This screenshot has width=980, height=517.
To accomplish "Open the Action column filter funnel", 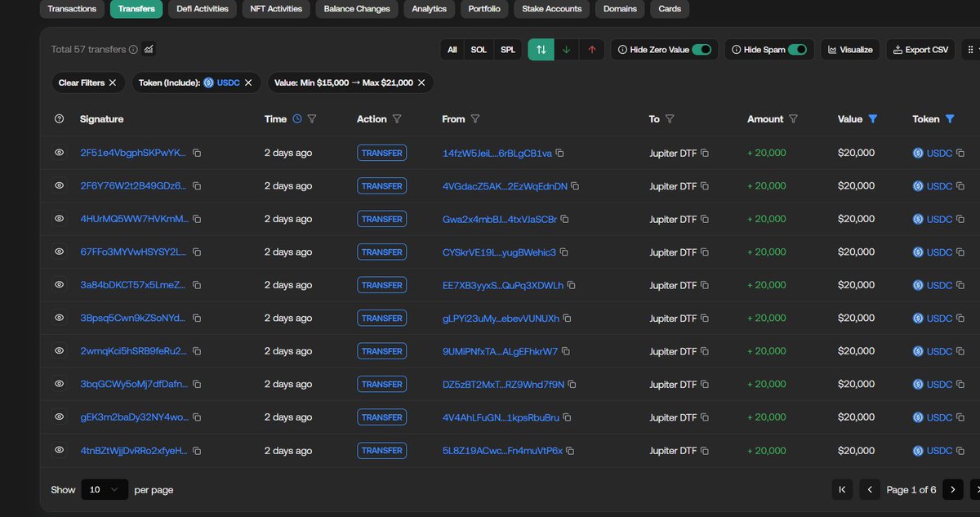I will (397, 119).
